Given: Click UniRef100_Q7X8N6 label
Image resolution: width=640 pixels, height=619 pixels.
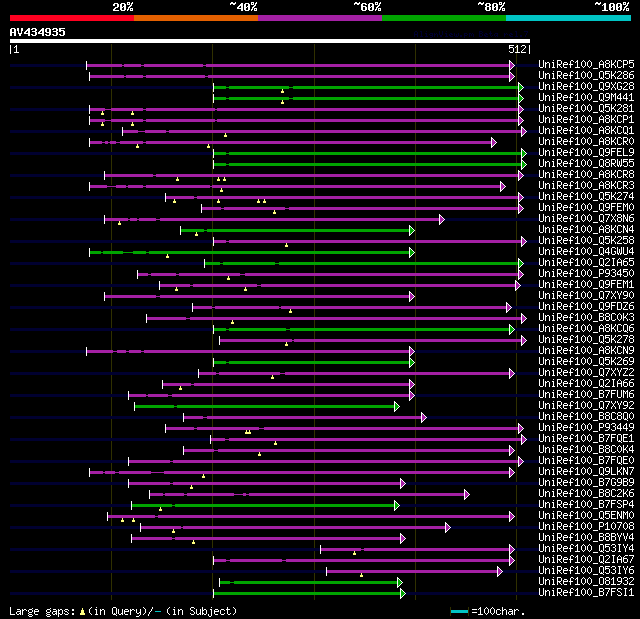Looking at the screenshot, I should point(586,219).
